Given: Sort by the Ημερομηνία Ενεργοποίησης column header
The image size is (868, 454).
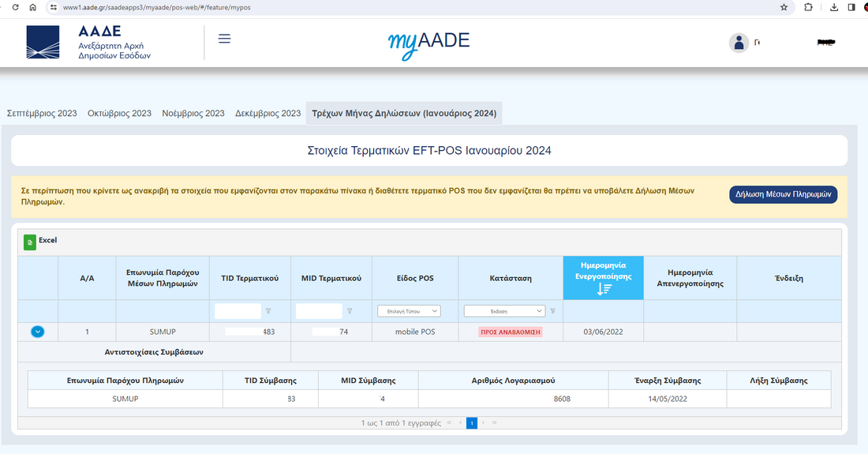Looking at the screenshot, I should tap(603, 277).
